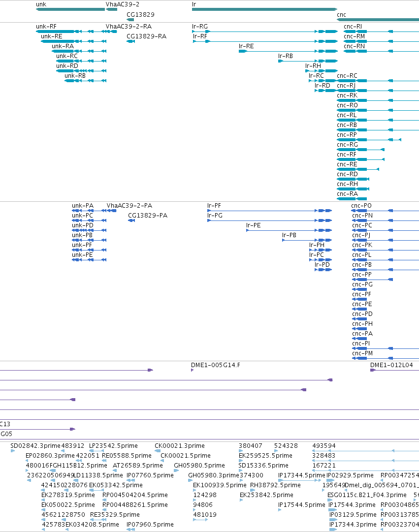
Task: Click the DME1-005G14.F clone label
Action: tap(216, 365)
